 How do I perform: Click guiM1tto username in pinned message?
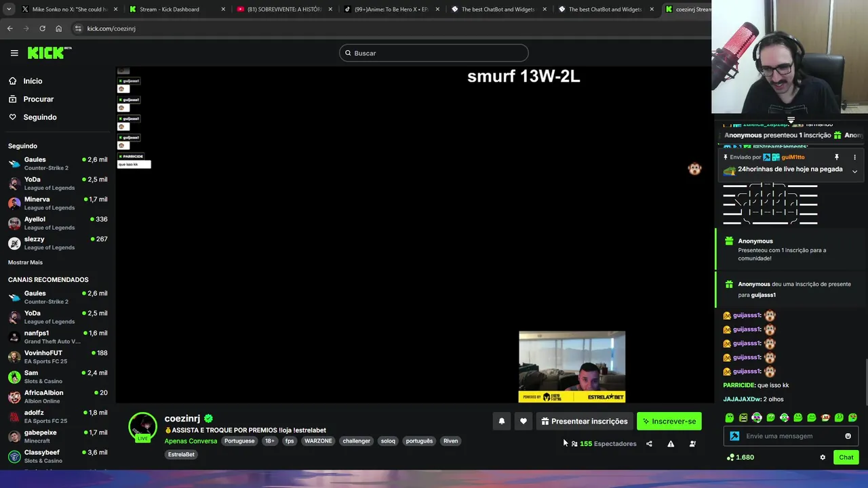click(793, 157)
